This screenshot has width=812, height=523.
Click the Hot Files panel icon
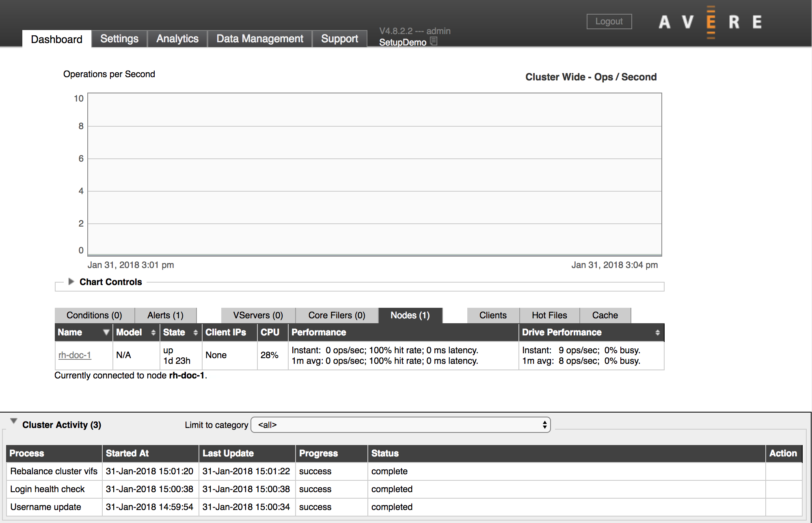pyautogui.click(x=549, y=315)
